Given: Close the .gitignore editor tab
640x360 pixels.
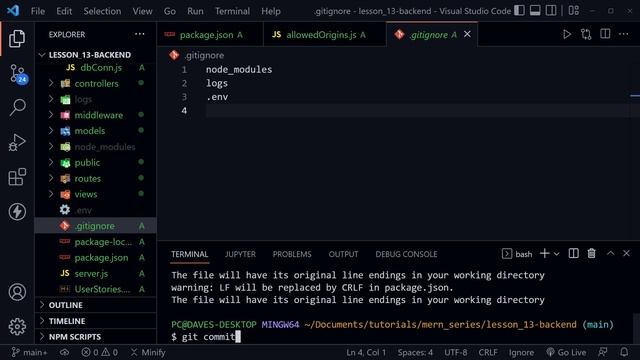Looking at the screenshot, I should (467, 34).
